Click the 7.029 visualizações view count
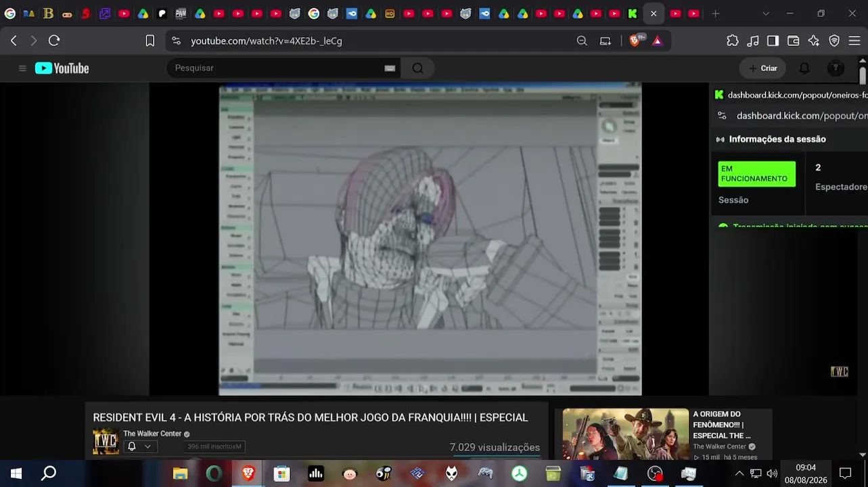Viewport: 868px width, 487px height. tap(495, 447)
